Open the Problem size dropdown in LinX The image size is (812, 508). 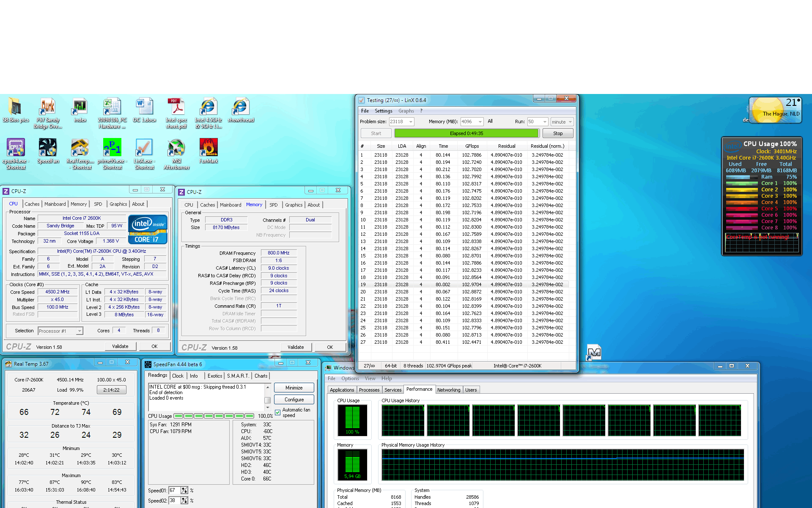click(x=411, y=122)
